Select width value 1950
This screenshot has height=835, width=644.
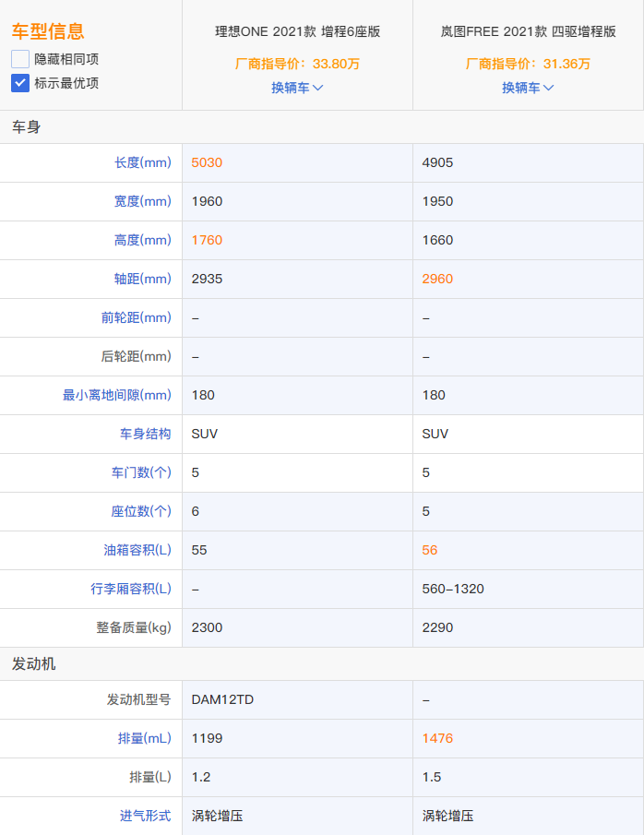(437, 201)
